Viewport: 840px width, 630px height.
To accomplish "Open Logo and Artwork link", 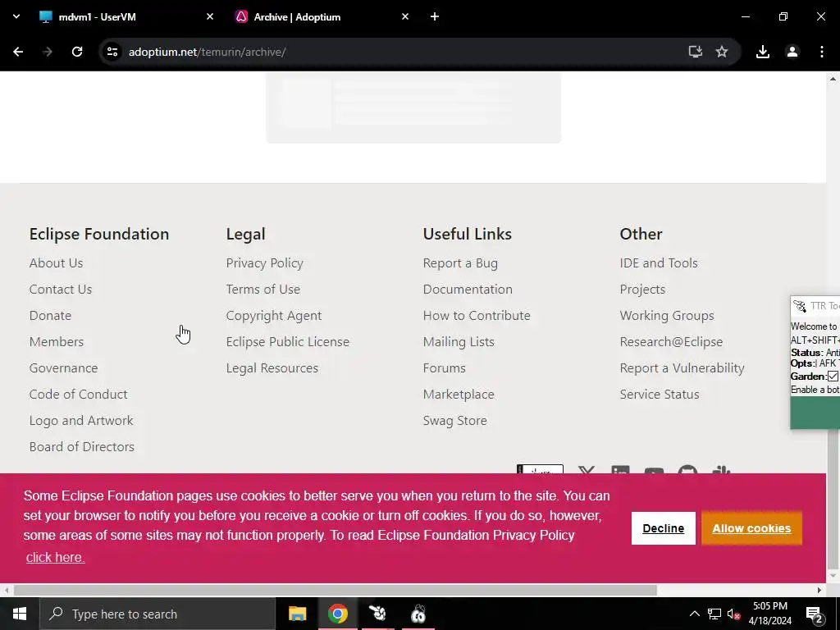I will (81, 421).
